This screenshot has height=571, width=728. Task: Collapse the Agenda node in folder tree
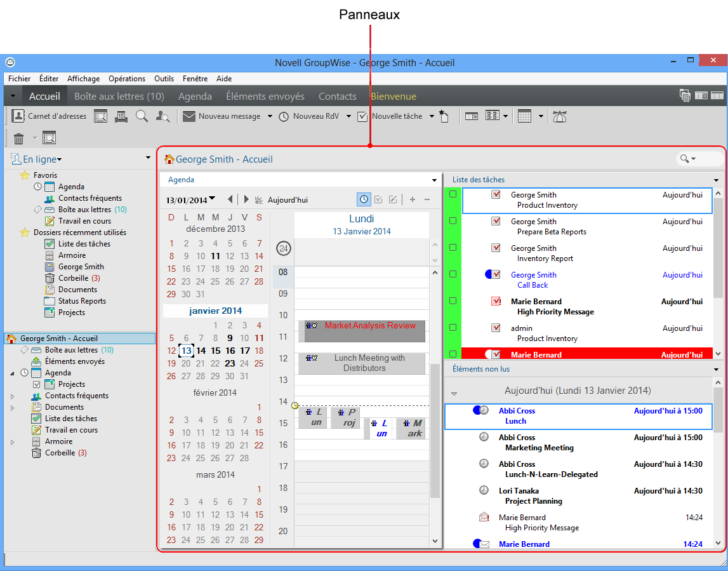point(13,373)
